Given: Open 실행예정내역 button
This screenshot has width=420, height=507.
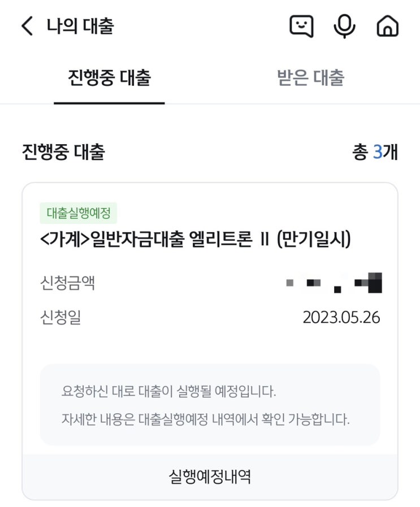Looking at the screenshot, I should tap(210, 477).
